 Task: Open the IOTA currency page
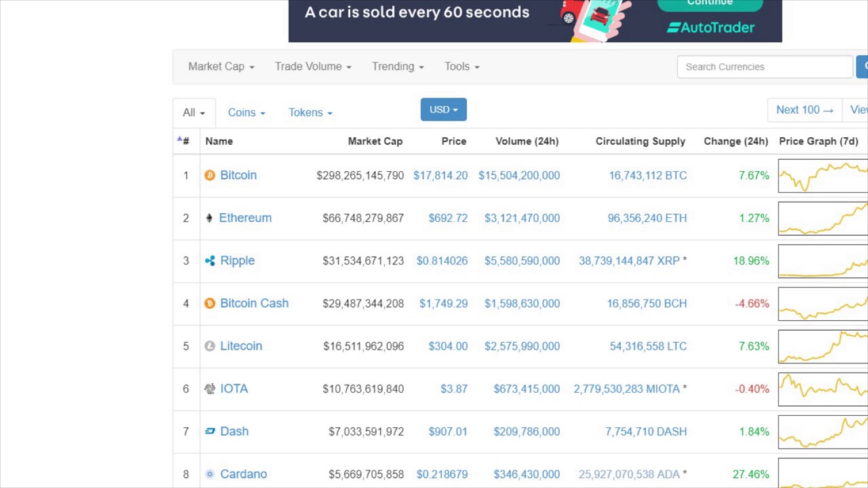234,389
